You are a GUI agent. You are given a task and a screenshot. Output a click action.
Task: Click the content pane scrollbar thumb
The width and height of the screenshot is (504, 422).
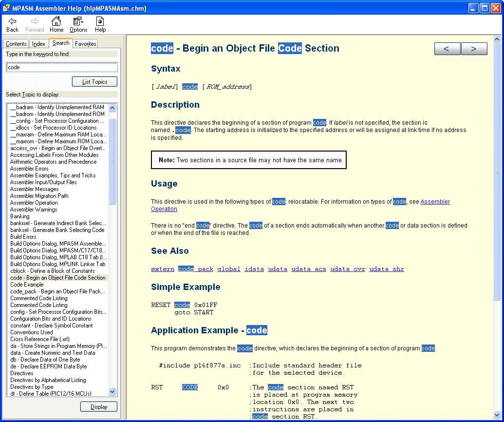[x=497, y=172]
